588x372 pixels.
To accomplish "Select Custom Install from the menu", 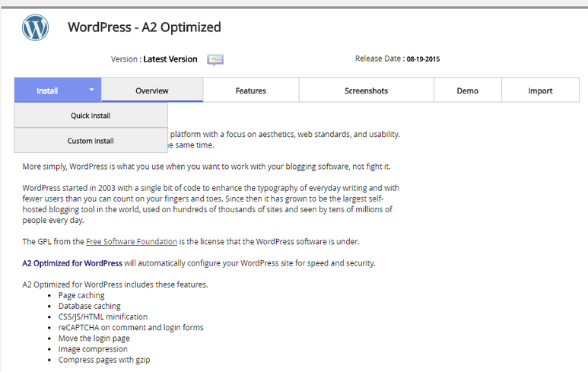I will (91, 141).
